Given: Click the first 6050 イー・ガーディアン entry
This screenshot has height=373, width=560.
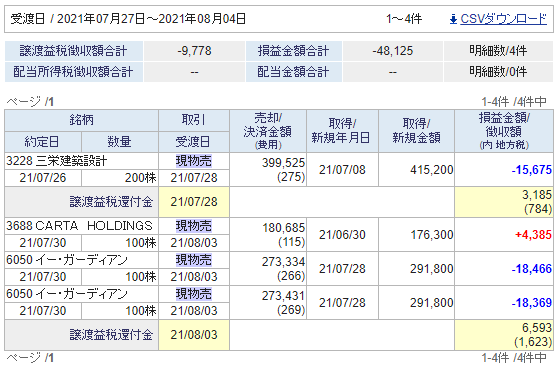Looking at the screenshot, I should pos(67,260).
